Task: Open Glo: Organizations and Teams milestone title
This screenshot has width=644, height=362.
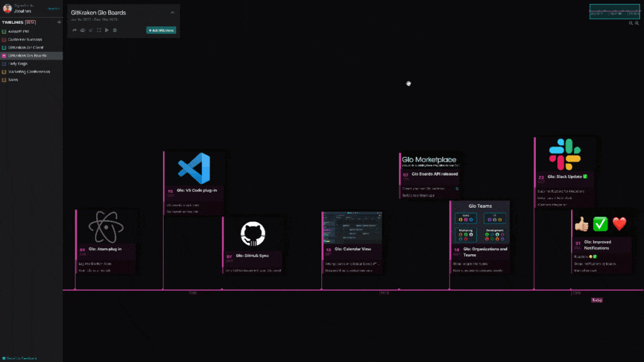Action: tap(485, 252)
